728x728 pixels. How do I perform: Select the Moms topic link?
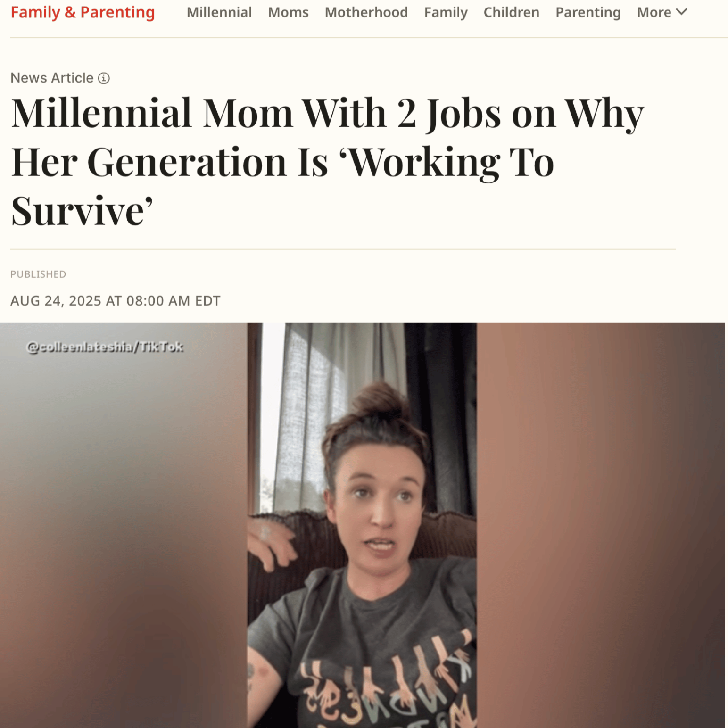[288, 12]
